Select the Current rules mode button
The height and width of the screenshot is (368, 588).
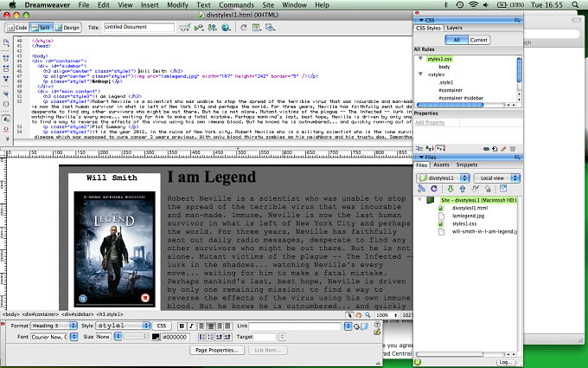coord(479,40)
